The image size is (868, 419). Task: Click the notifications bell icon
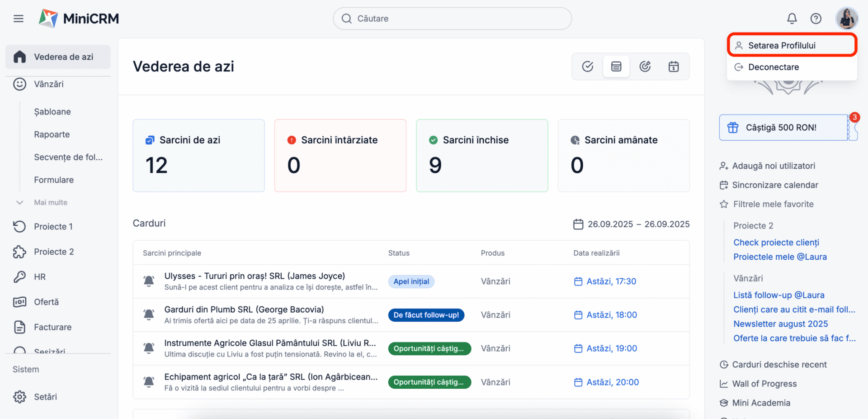click(x=792, y=19)
